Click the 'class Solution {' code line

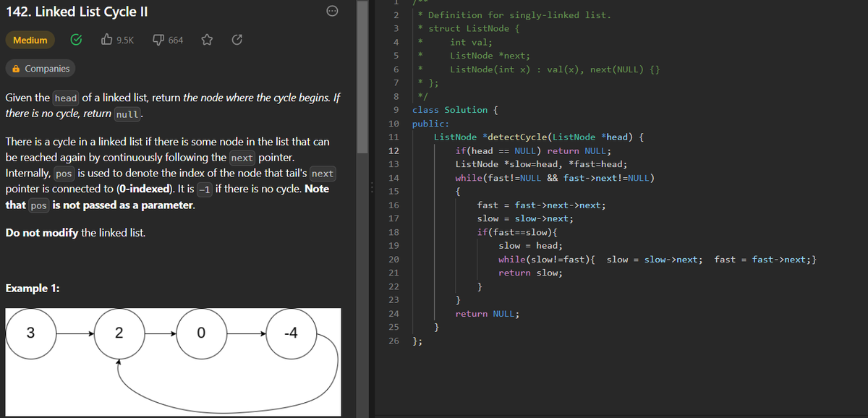[x=454, y=110]
